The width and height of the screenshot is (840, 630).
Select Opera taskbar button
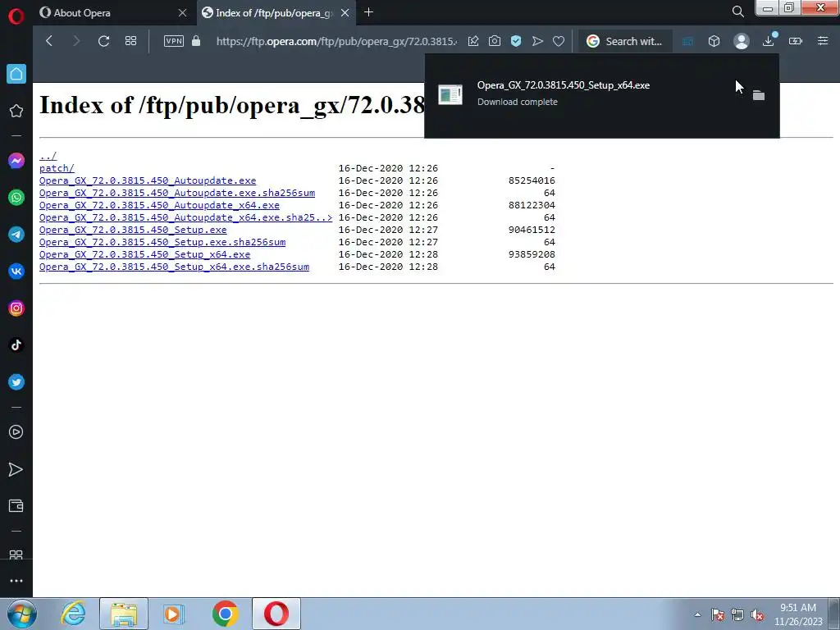[276, 614]
